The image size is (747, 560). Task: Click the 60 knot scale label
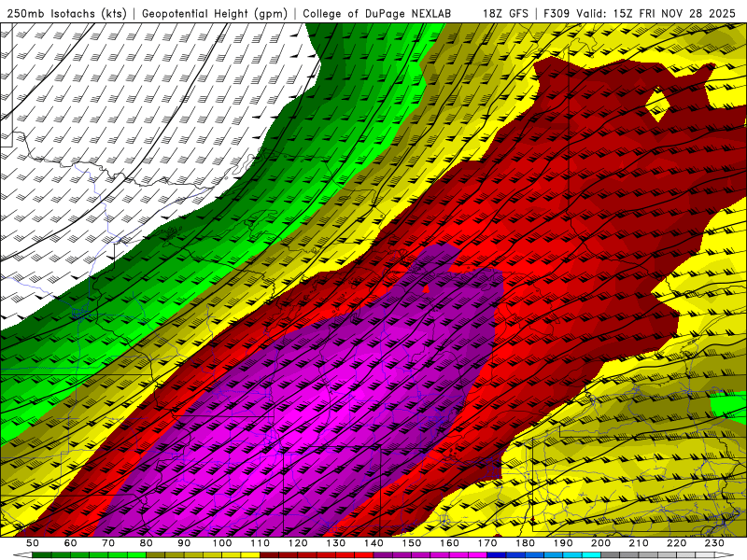click(71, 543)
